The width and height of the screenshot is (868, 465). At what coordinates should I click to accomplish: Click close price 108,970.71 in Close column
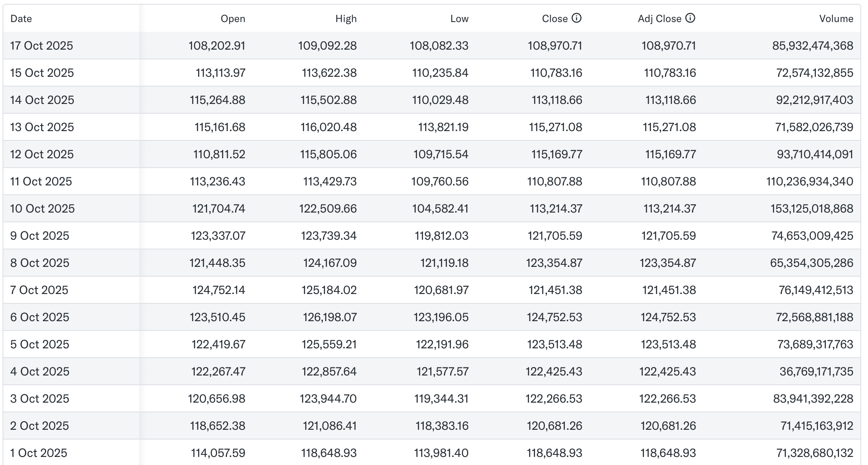point(554,46)
